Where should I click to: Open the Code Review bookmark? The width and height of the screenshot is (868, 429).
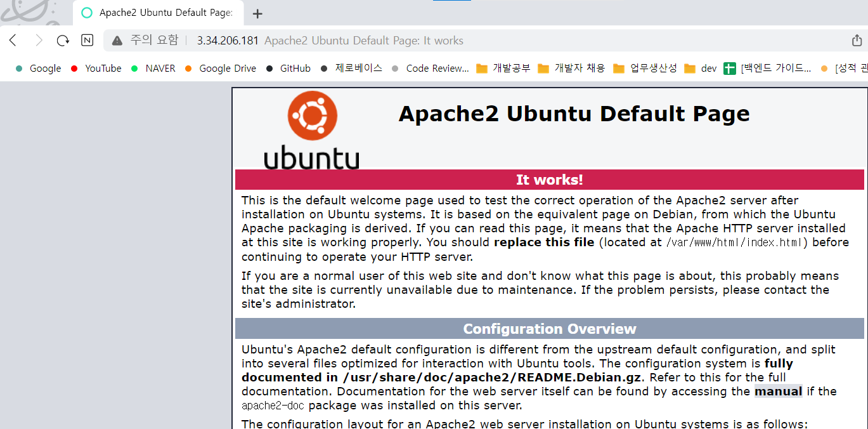tap(431, 69)
